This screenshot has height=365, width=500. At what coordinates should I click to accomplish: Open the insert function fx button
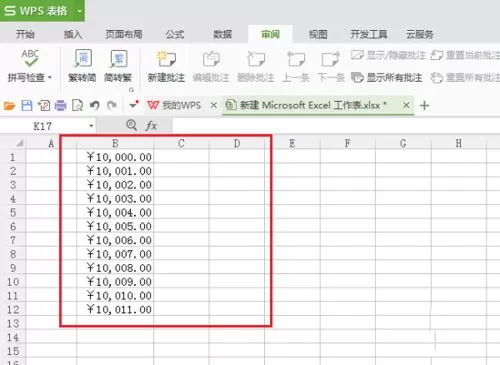tap(151, 126)
